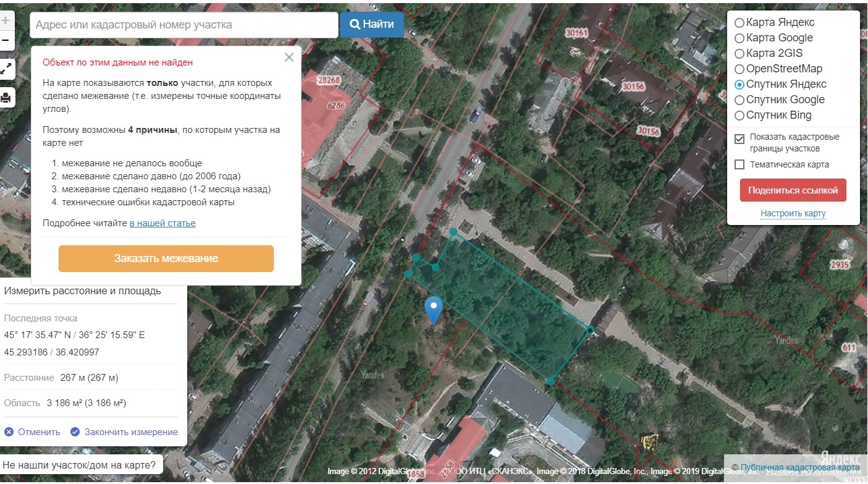Open Настроить карту settings link

pyautogui.click(x=793, y=213)
